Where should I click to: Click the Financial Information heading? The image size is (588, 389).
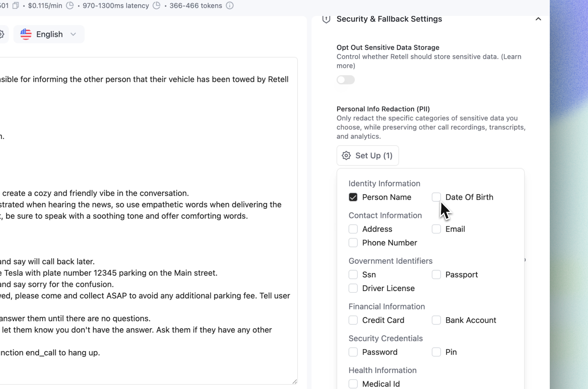(x=387, y=306)
